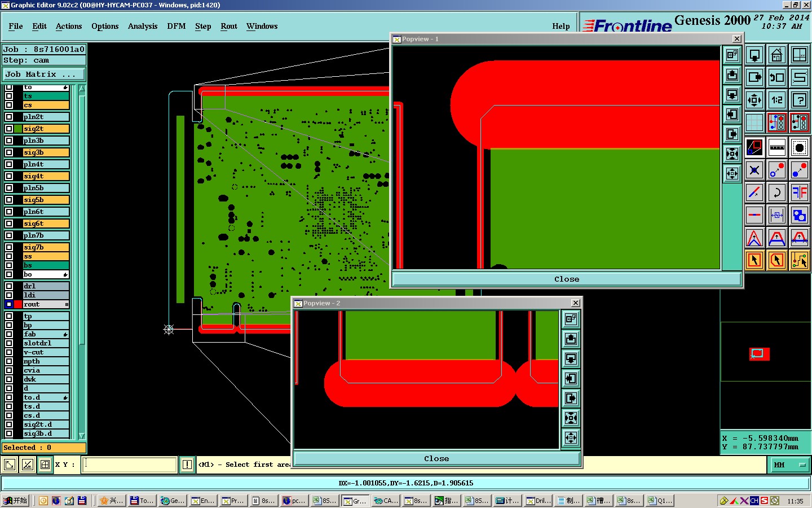Select the feature selection rectangle icon
The width and height of the screenshot is (812, 508).
754,147
